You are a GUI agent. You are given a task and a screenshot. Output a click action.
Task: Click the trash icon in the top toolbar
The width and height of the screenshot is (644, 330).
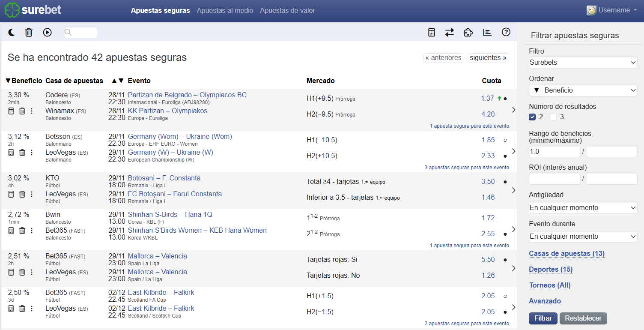(x=29, y=32)
